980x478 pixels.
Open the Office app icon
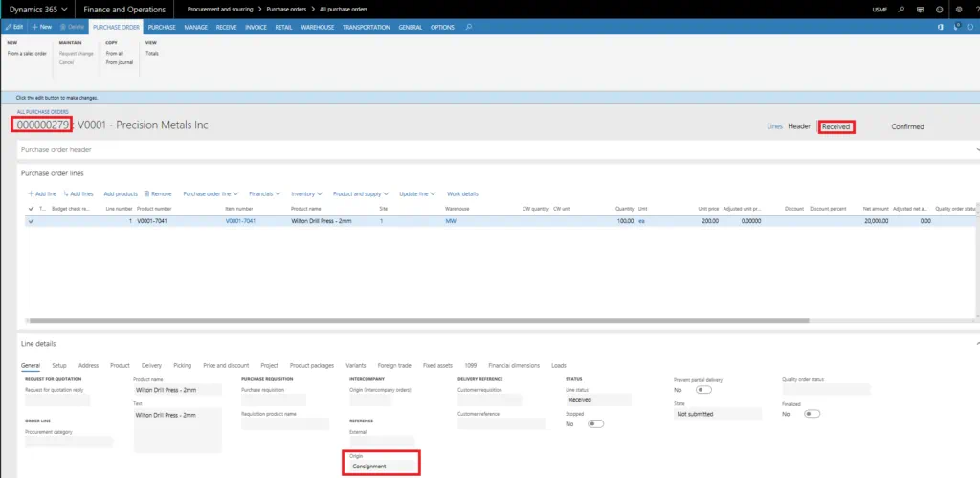[x=941, y=28]
